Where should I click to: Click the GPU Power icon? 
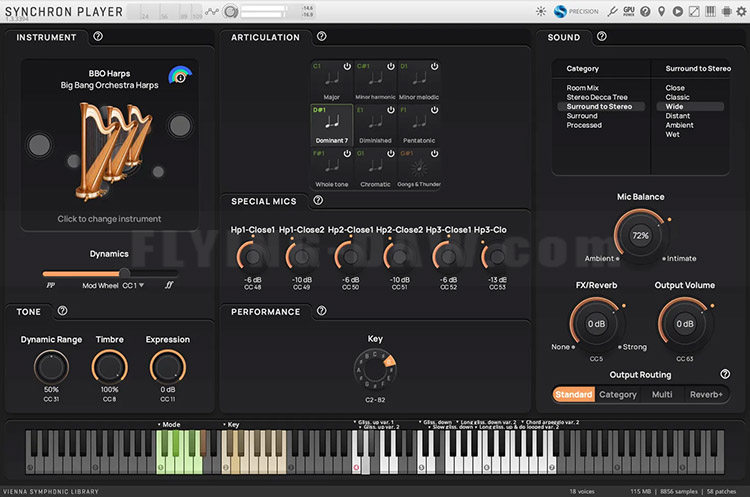point(629,11)
